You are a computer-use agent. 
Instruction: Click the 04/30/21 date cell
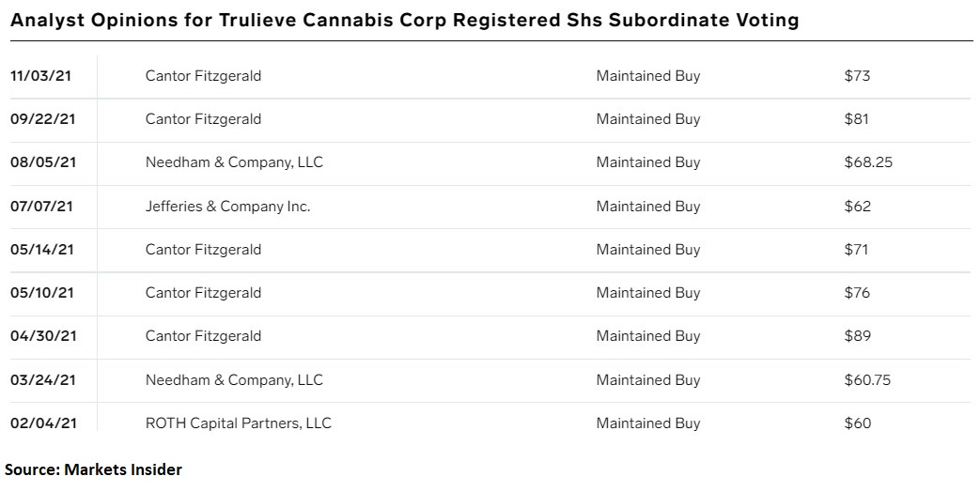(43, 336)
